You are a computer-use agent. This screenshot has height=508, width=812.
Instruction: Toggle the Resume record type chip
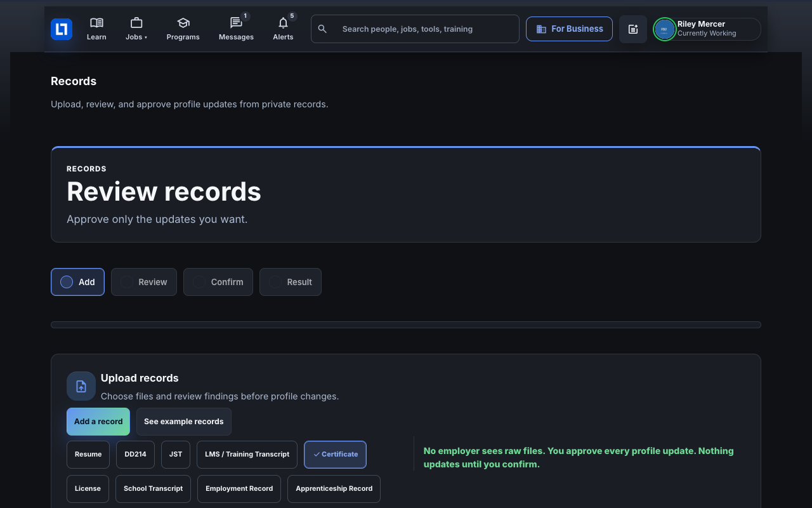(x=88, y=455)
